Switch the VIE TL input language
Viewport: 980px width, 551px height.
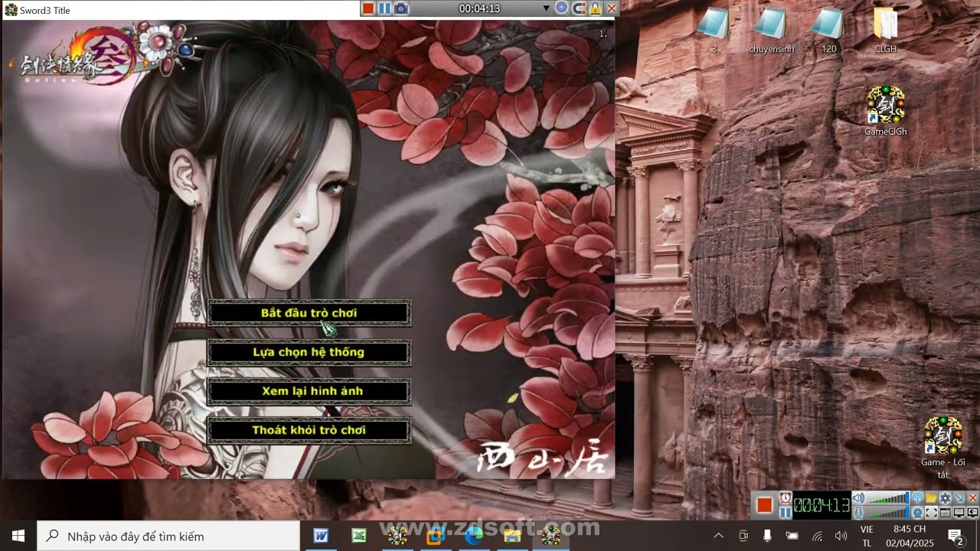coord(867,536)
